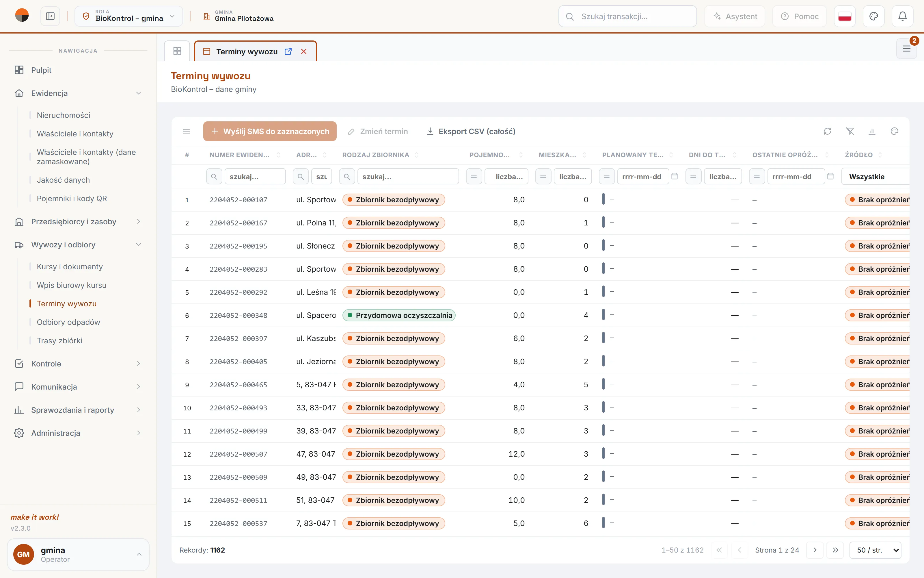Refresh the table data
Viewport: 924px width, 578px height.
(827, 131)
